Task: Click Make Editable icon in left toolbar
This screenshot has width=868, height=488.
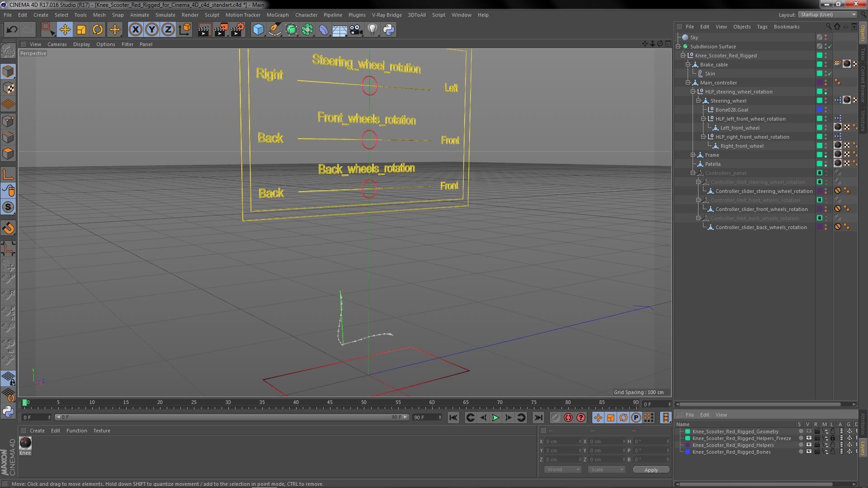Action: point(8,51)
